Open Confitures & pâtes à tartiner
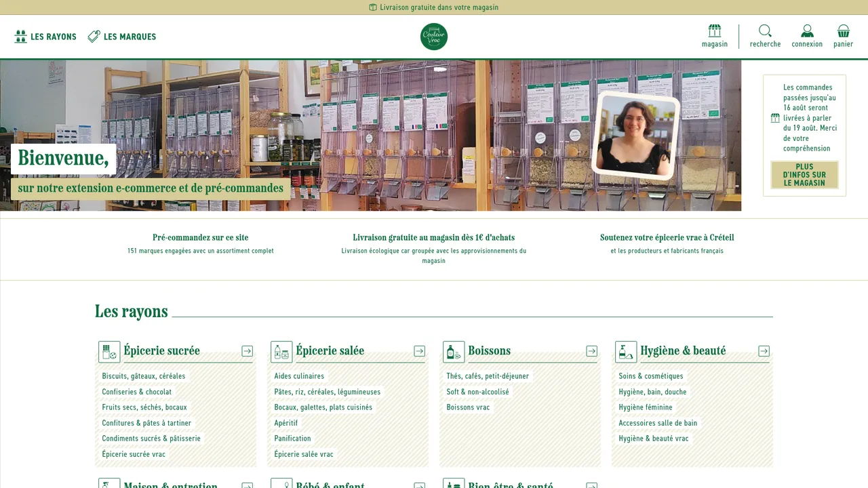This screenshot has height=488, width=868. (146, 423)
